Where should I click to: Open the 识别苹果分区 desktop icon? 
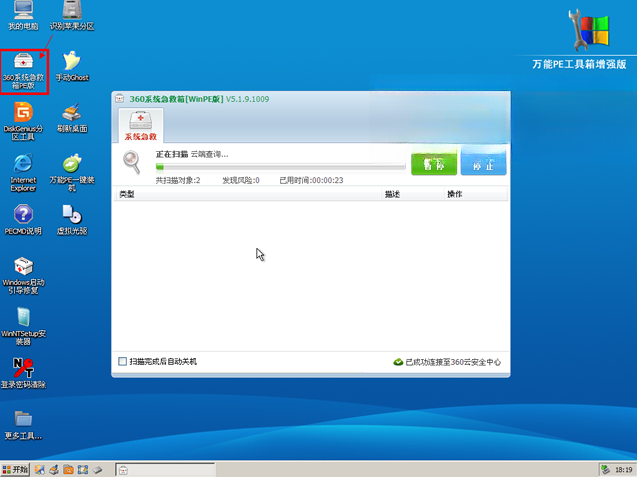click(72, 15)
